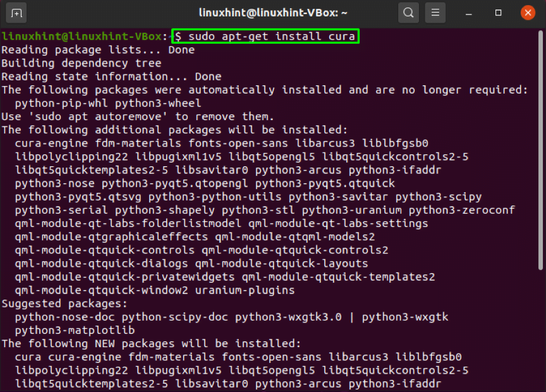Click 'qml-module-qt-labs-folderlistmodel' package name
This screenshot has width=546, height=392.
[x=128, y=223]
